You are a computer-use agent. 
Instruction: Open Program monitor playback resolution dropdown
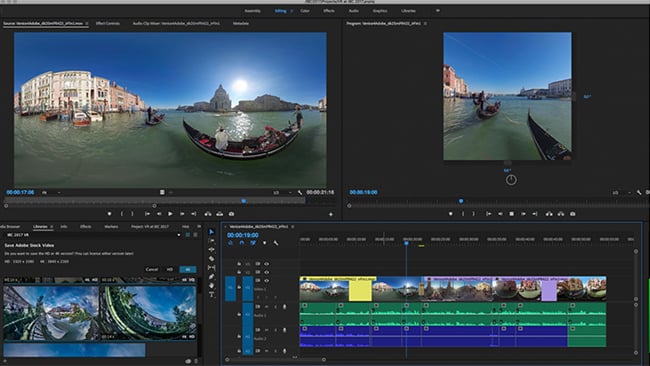pos(621,192)
